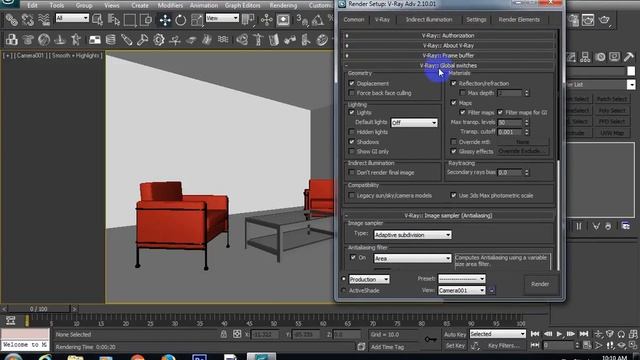Toggle Glossy effects checkbox

[453, 151]
